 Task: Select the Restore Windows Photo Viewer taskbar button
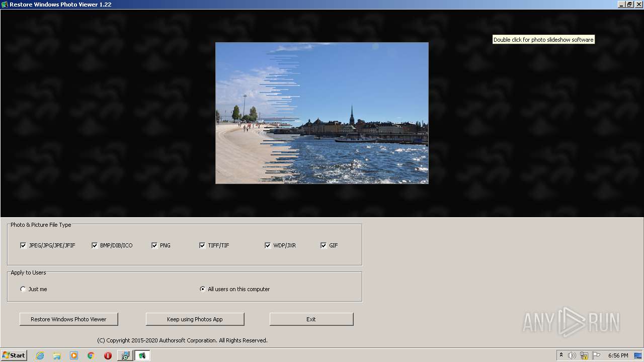[142, 355]
